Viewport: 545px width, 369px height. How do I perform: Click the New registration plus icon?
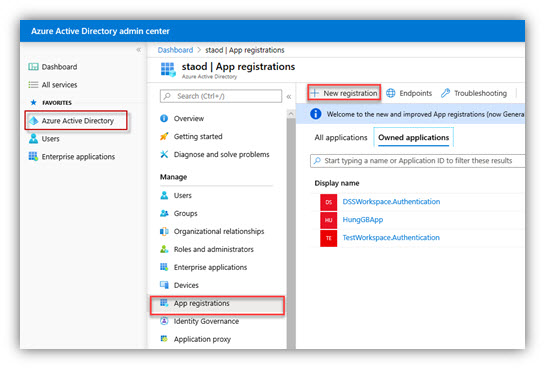(315, 93)
